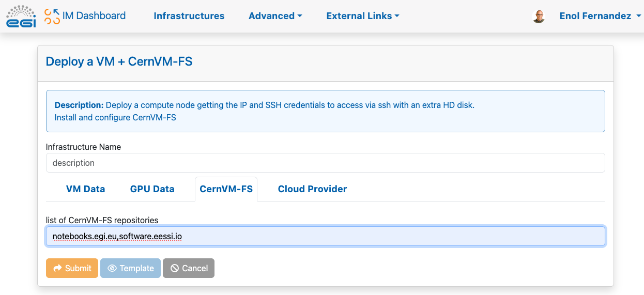Image resolution: width=644 pixels, height=295 pixels.
Task: Submit the deployment form
Action: tap(72, 268)
